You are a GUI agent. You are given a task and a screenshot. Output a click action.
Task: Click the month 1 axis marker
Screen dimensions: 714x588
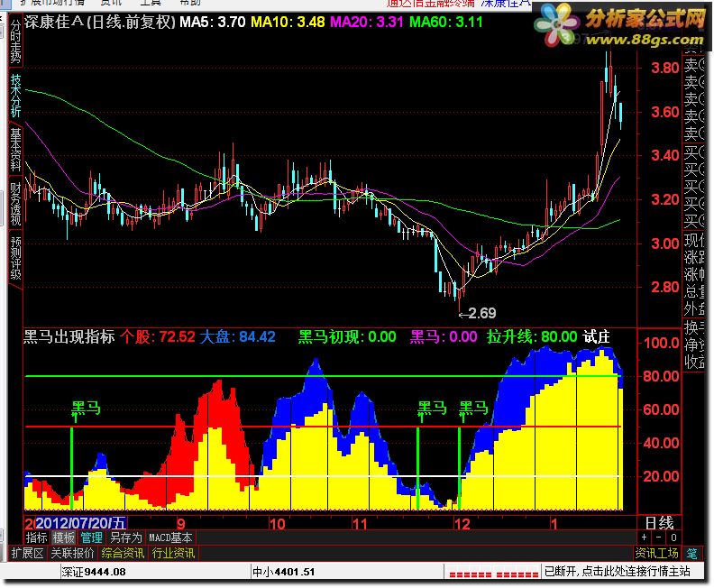point(554,524)
